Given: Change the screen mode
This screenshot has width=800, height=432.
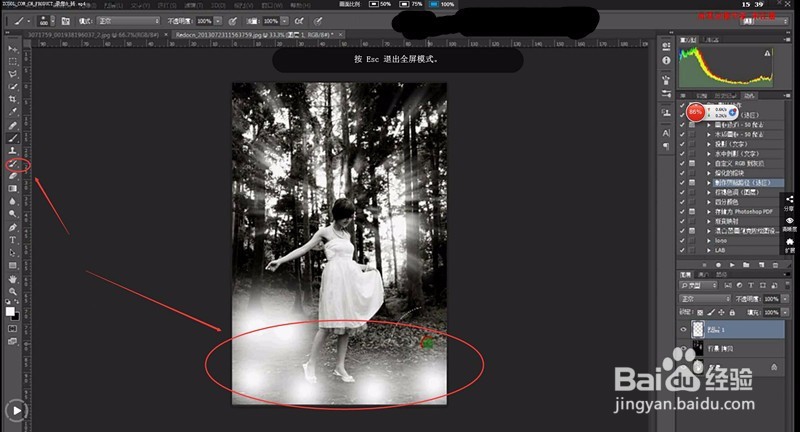Looking at the screenshot, I should pos(13,341).
